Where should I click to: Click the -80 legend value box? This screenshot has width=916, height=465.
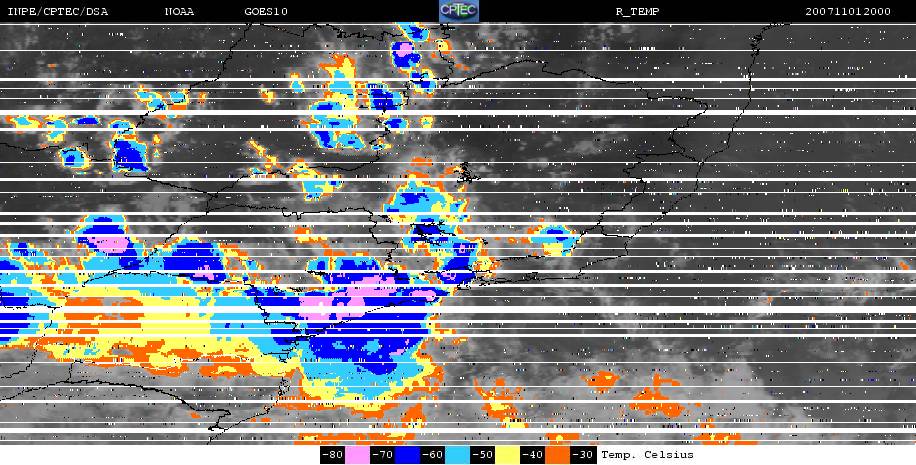tap(333, 455)
